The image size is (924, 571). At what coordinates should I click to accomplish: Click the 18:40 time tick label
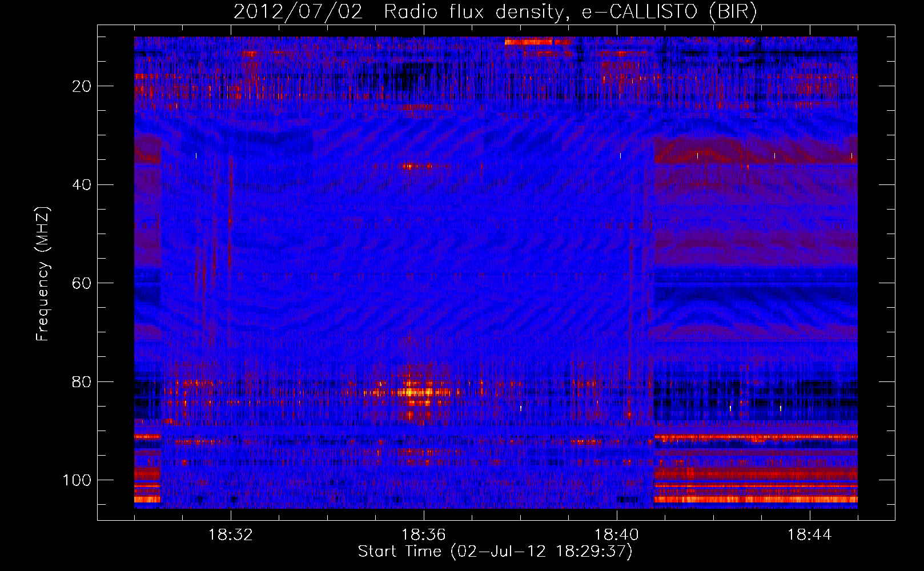point(617,535)
